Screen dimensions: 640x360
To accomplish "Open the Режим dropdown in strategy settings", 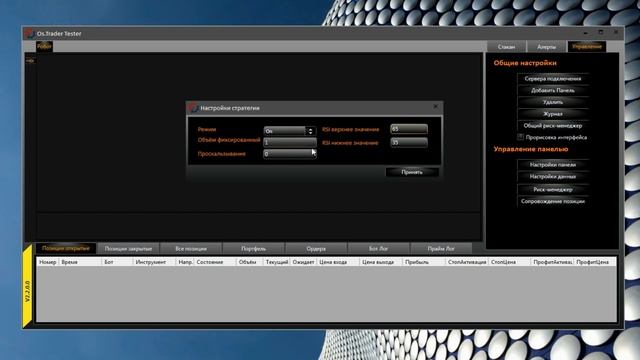I will pyautogui.click(x=290, y=131).
